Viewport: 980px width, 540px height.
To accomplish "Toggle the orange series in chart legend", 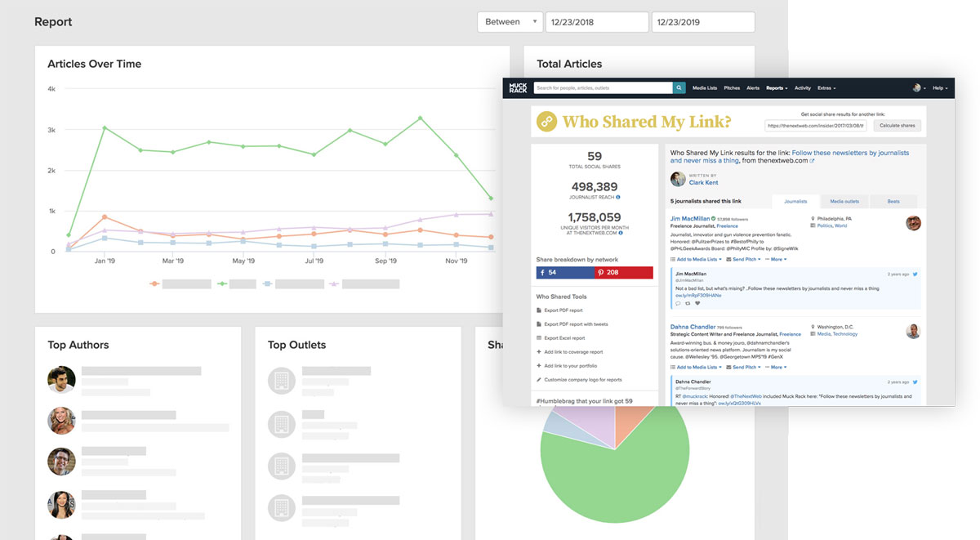I will 154,284.
